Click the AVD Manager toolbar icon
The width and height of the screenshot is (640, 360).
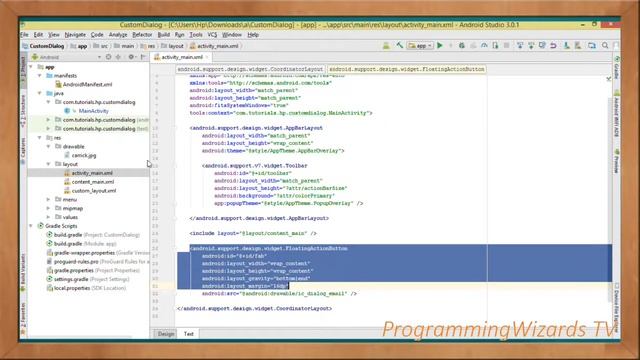click(578, 46)
